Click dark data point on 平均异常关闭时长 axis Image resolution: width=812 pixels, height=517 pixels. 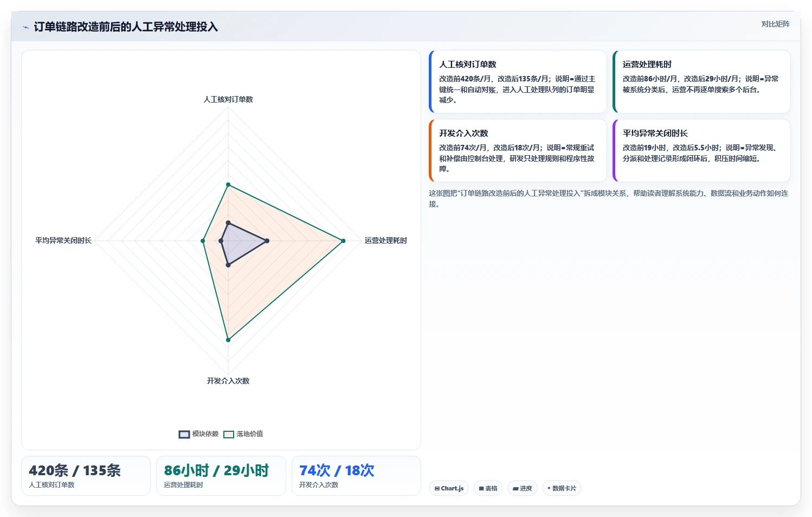221,241
